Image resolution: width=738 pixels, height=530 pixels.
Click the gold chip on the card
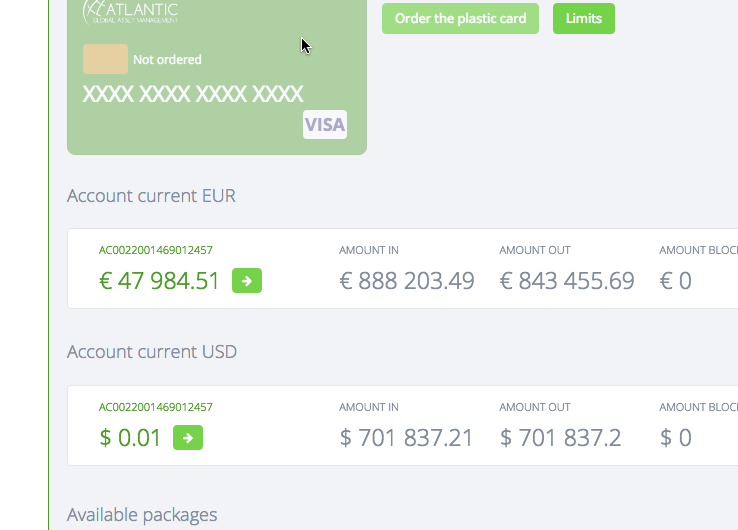[x=105, y=59]
